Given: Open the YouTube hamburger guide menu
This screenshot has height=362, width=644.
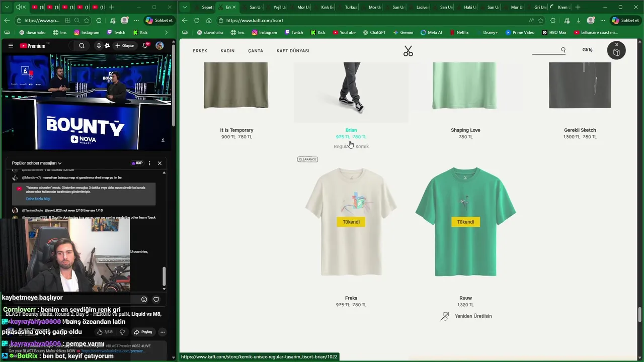Looking at the screenshot, I should click(11, 46).
